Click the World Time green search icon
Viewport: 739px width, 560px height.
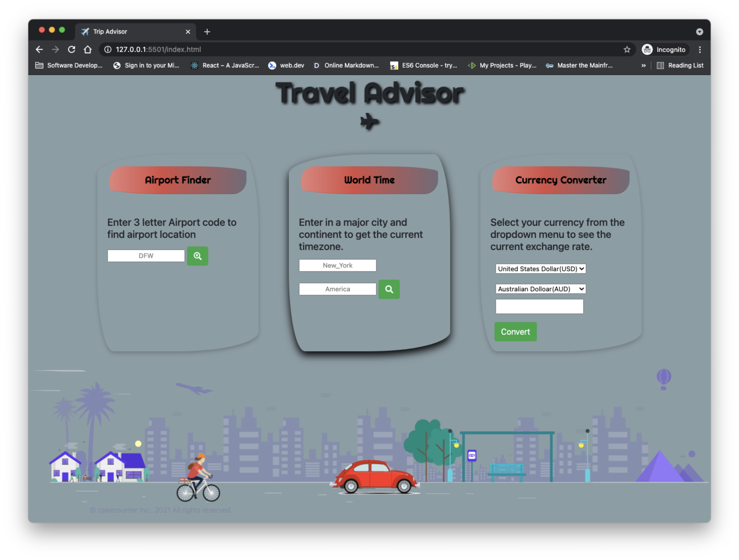tap(389, 289)
